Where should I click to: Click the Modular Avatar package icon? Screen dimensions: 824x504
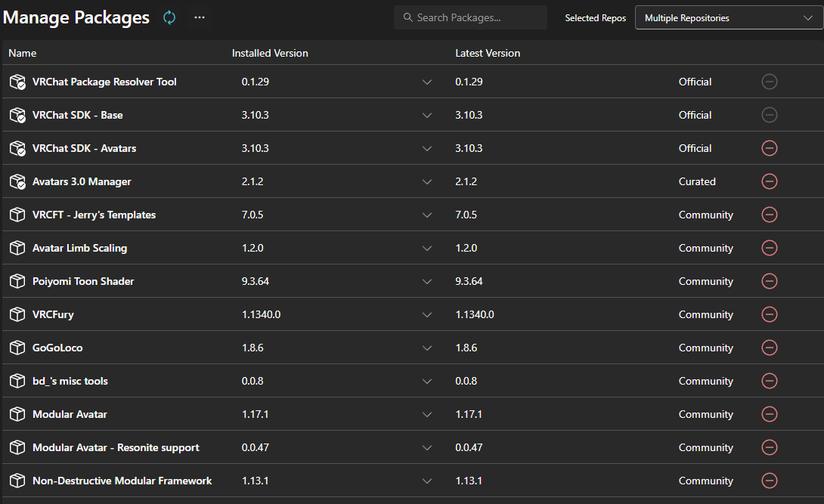[17, 414]
